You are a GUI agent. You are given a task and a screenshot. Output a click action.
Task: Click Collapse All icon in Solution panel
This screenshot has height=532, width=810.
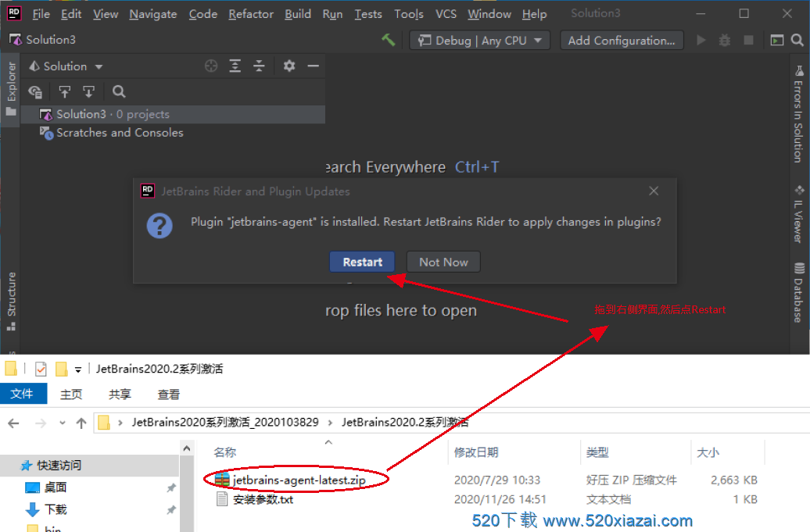coord(259,66)
